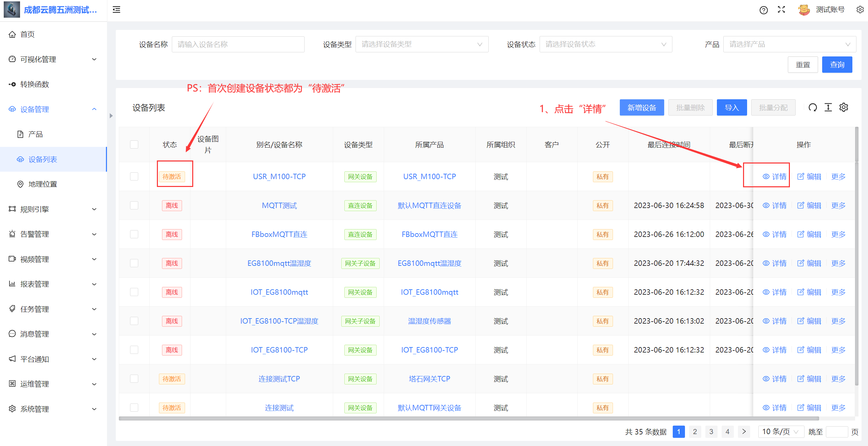Open the settings gear in top header

click(860, 10)
